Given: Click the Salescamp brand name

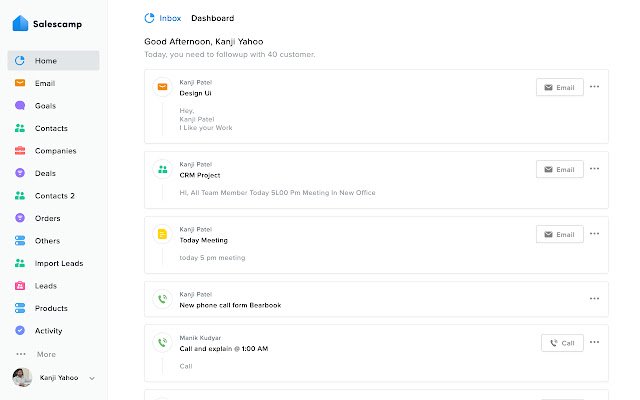Looking at the screenshot, I should pyautogui.click(x=57, y=24).
